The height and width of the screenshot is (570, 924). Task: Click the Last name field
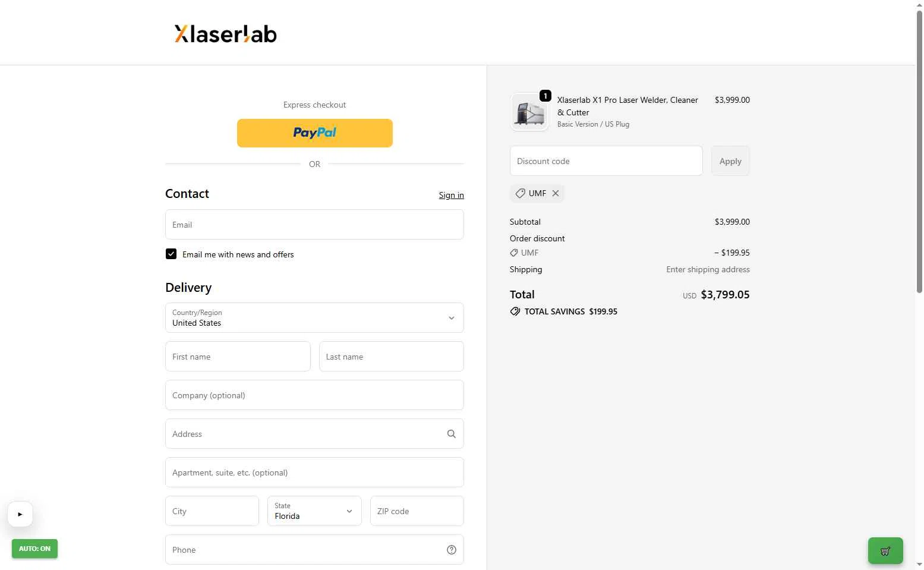392,357
